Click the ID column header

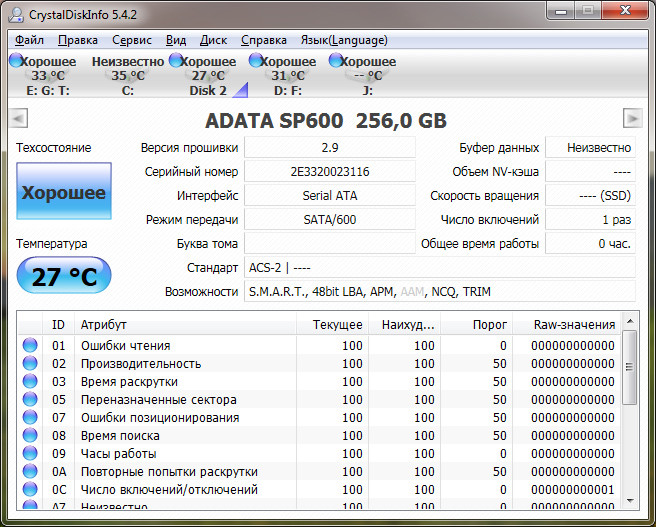click(58, 325)
